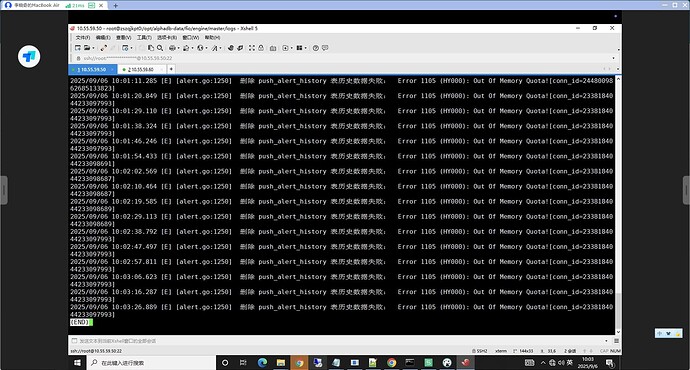Open the 文件(F) menu
Screen dimensions: 690x370
click(x=83, y=37)
